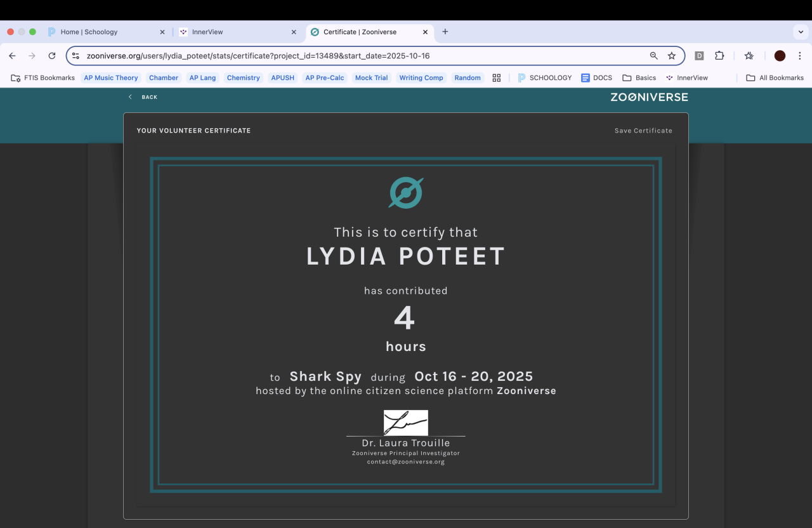Switch to the InnerView tab

[238, 32]
